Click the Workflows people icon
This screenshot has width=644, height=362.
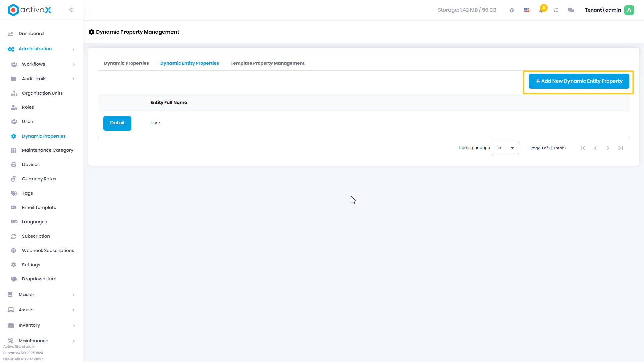pos(14,64)
